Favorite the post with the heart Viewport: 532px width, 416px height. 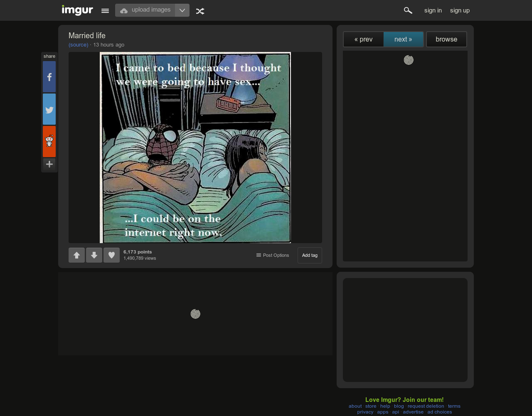click(111, 255)
